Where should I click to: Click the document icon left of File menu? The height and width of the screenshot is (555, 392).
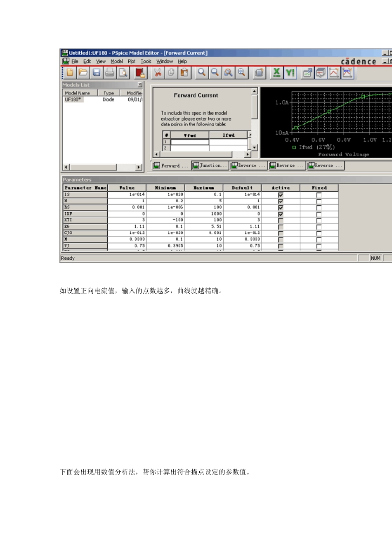point(66,61)
